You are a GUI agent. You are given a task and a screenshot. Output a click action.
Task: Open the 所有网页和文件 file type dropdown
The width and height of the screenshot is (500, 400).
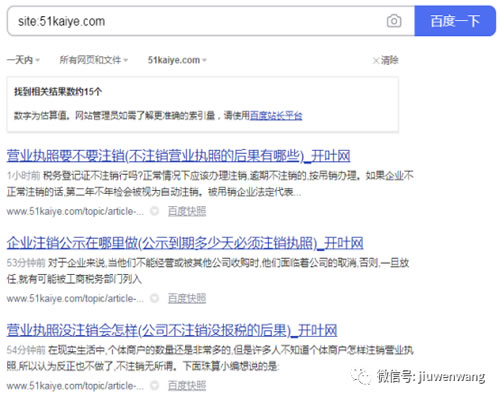coord(94,60)
